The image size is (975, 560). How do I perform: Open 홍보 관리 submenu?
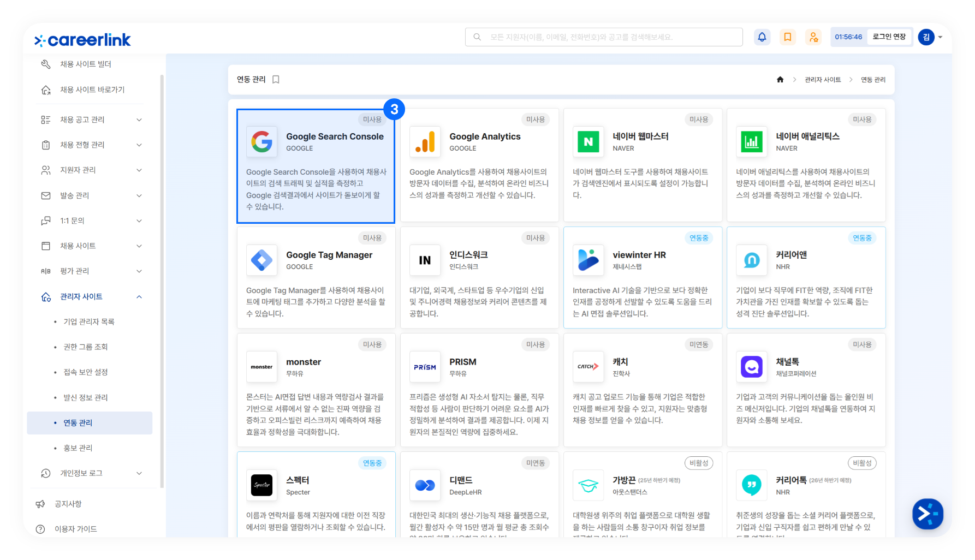pos(78,448)
